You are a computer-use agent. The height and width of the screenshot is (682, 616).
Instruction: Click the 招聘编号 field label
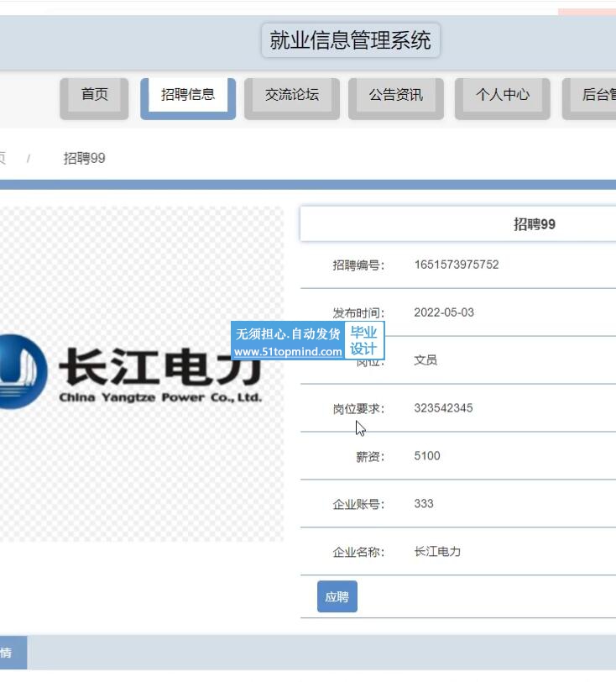tap(358, 265)
